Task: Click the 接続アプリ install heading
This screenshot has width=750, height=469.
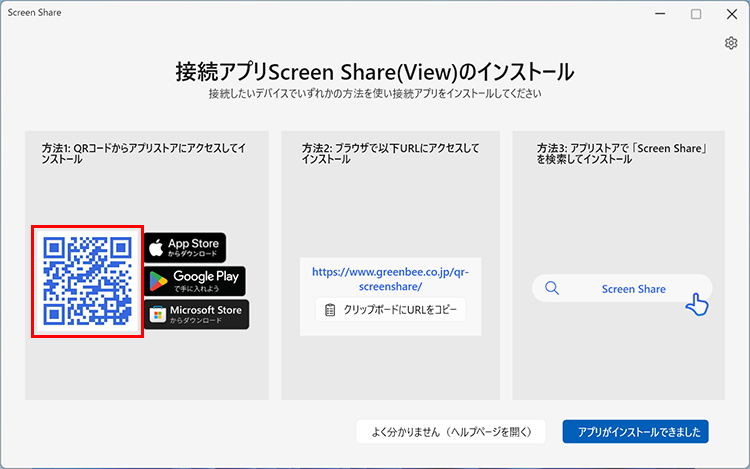Action: pos(375,72)
